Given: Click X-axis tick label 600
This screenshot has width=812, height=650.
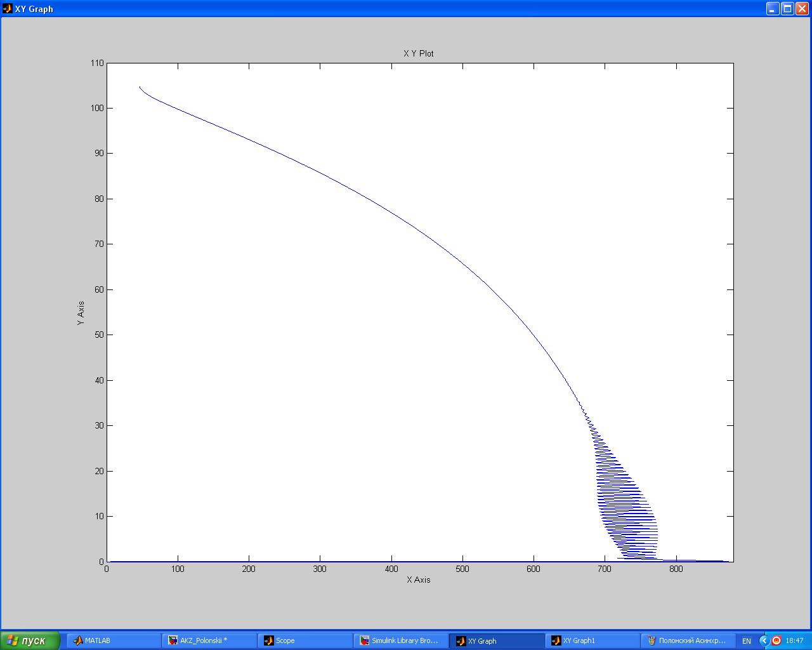Looking at the screenshot, I should [x=534, y=569].
